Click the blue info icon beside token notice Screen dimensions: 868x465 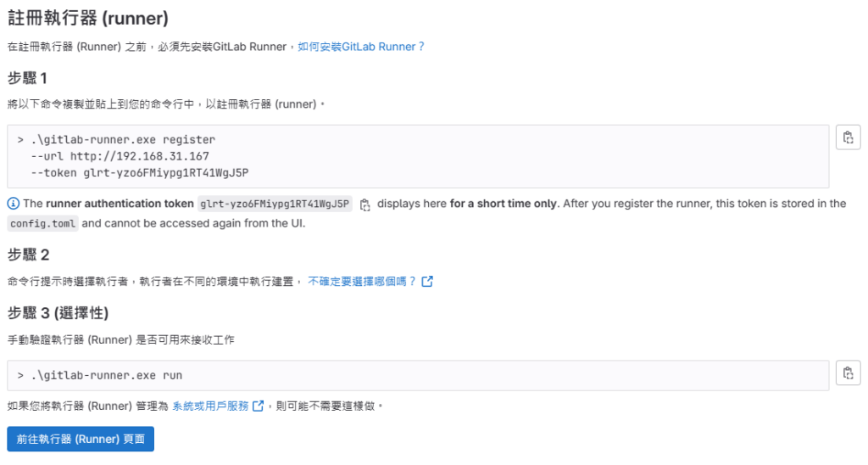(14, 204)
